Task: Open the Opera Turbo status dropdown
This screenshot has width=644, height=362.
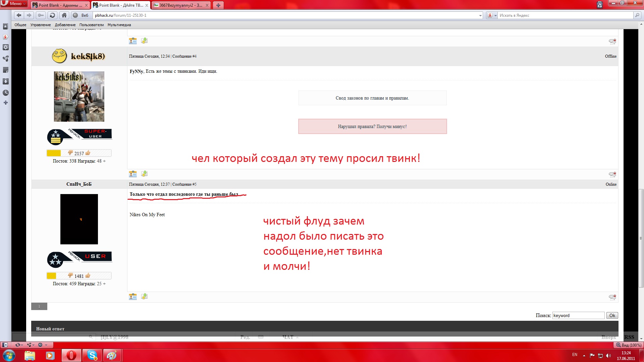Action: (x=43, y=345)
